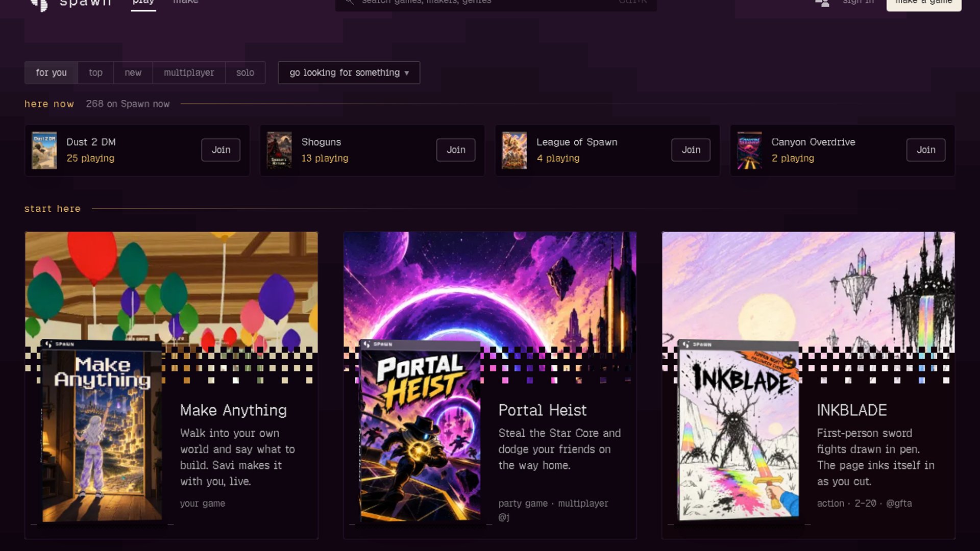Click the '@gfta' maker handle
Screen dimensions: 980x551
(x=899, y=503)
